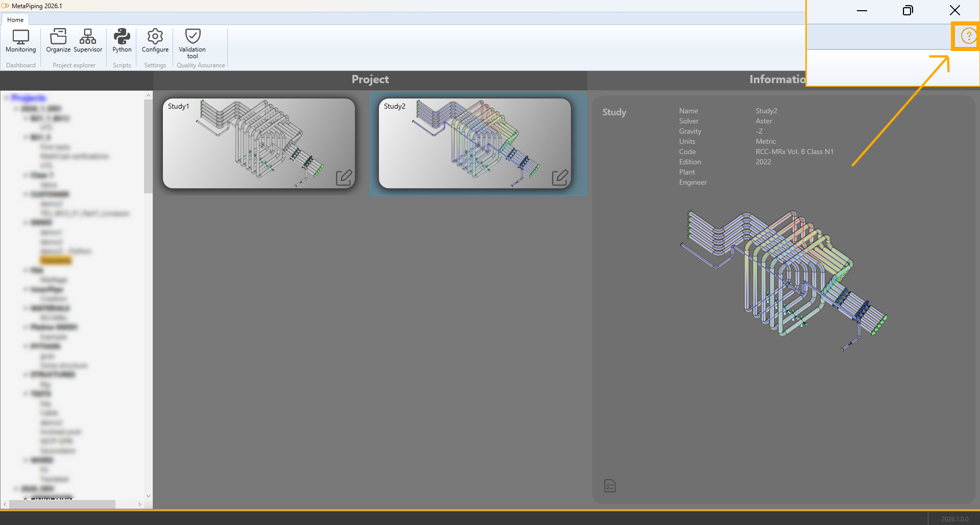Click the '2022' edition value
The width and height of the screenshot is (980, 525).
[x=763, y=162]
